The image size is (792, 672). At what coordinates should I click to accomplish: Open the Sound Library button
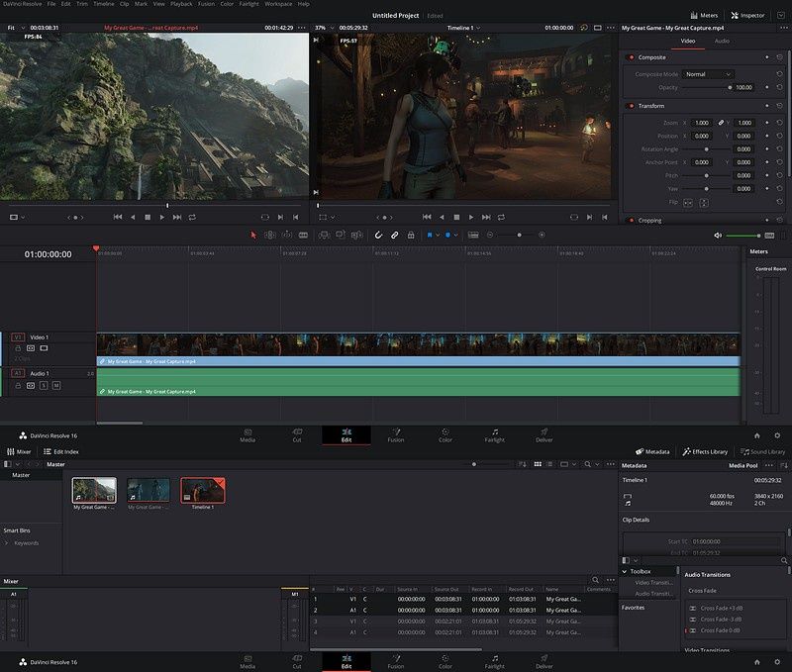tap(762, 452)
